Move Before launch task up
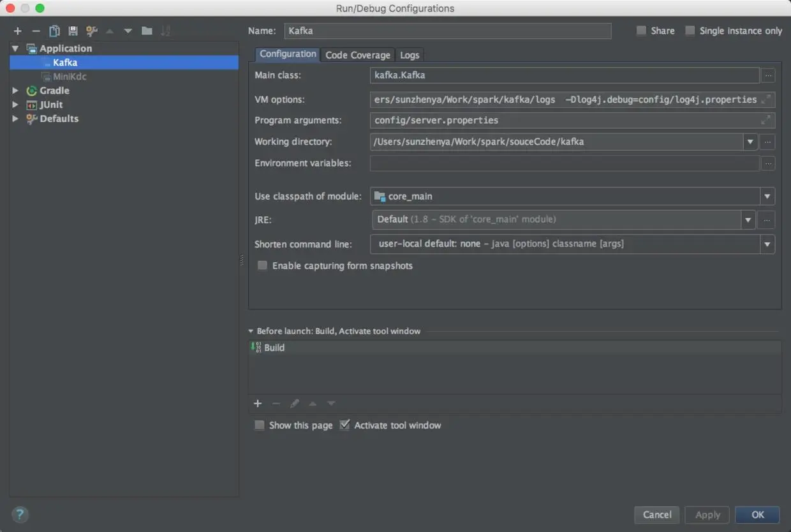Viewport: 791px width, 532px height. pyautogui.click(x=313, y=403)
